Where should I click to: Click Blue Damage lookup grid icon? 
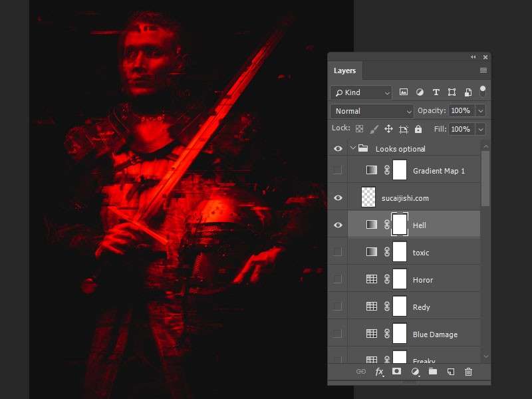(x=372, y=334)
